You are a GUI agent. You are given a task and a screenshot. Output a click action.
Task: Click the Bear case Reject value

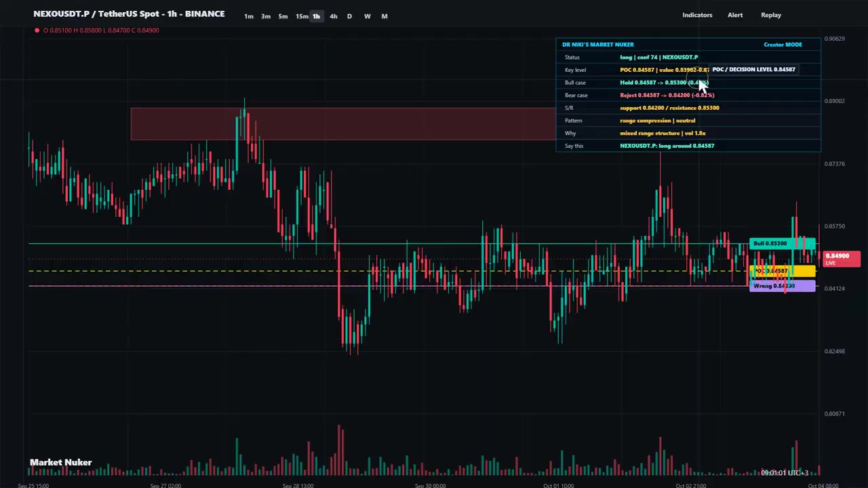point(667,95)
